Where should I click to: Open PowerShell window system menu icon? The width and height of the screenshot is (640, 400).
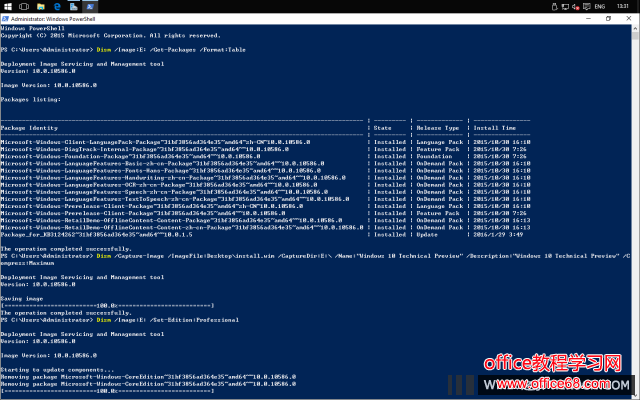tap(5, 19)
